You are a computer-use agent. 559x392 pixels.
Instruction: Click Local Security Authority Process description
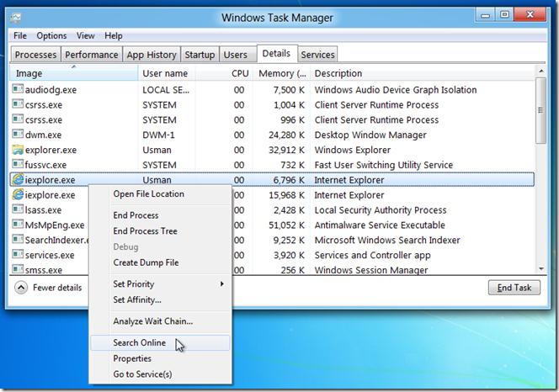pyautogui.click(x=381, y=210)
